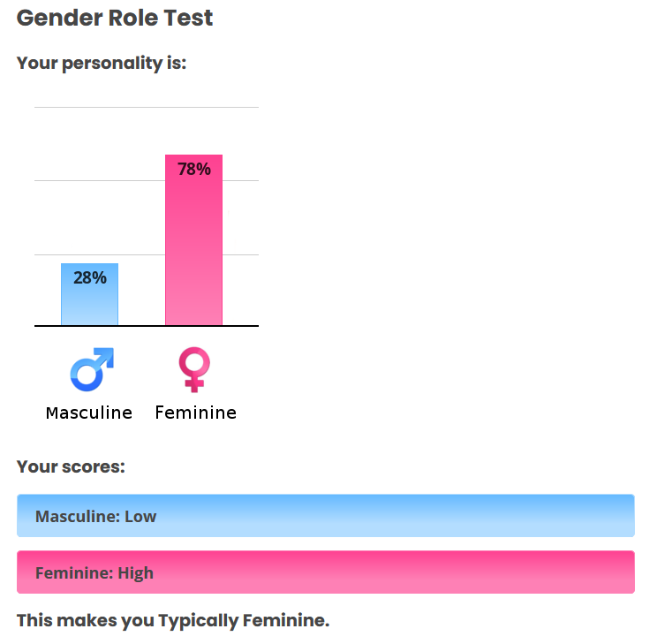Select the pink Feminine bar in chart
Image resolution: width=657 pixels, height=644 pixels.
(x=193, y=239)
